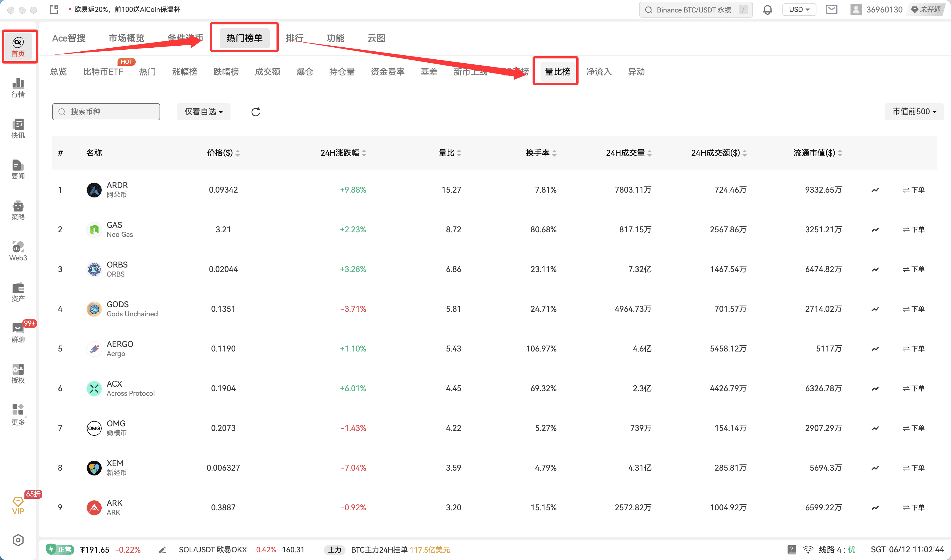Click the GAS Neo Gas coin name

120,230
